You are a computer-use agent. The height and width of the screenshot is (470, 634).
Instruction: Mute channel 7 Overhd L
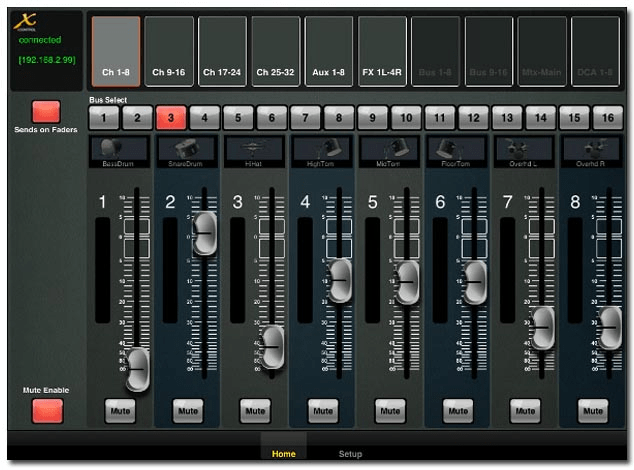(525, 411)
